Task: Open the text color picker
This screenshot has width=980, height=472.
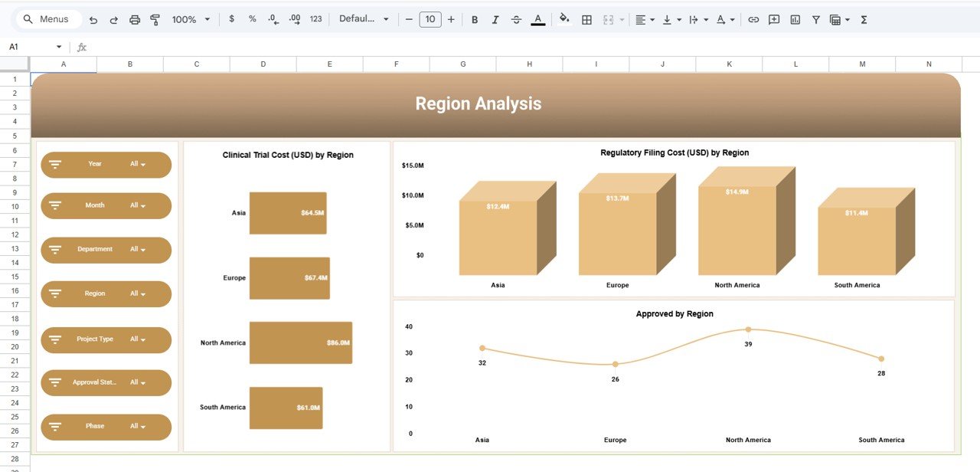Action: (x=537, y=19)
